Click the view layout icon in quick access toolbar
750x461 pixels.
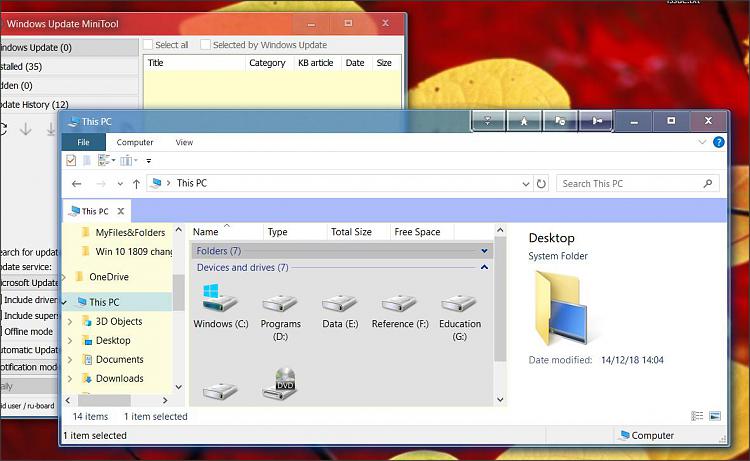104,160
